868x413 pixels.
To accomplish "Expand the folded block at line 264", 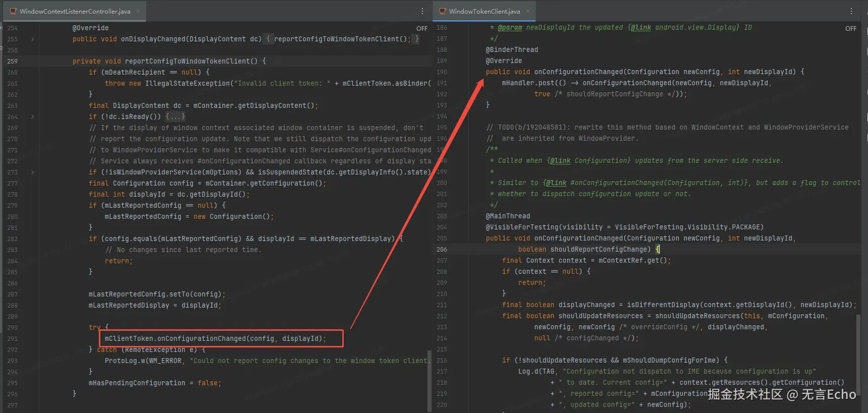I will tap(33, 116).
